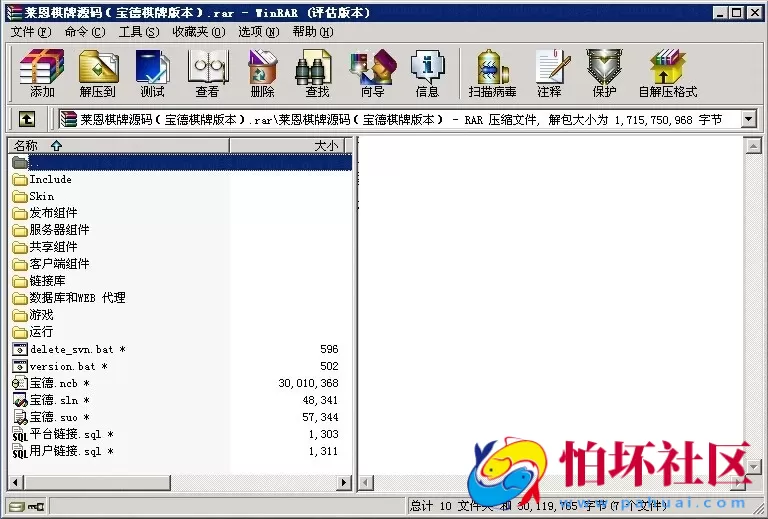Click the 信息 (Info) toolbar icon
The width and height of the screenshot is (768, 519).
427,73
